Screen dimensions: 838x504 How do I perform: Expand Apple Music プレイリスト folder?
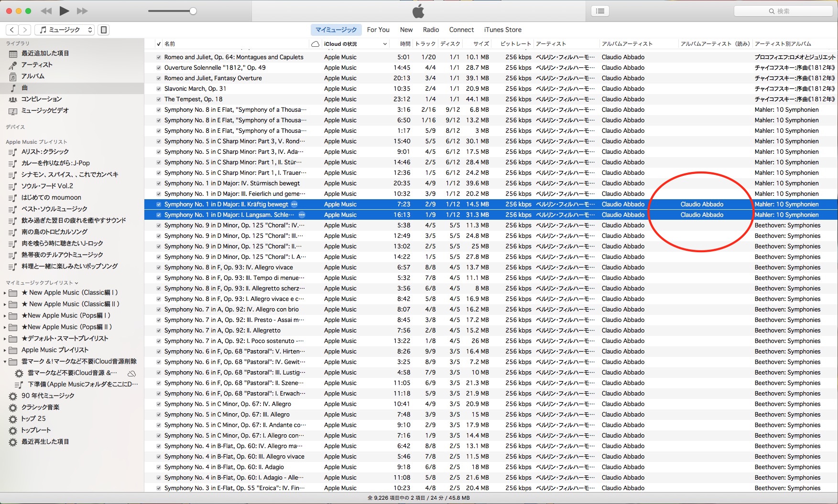(x=5, y=350)
